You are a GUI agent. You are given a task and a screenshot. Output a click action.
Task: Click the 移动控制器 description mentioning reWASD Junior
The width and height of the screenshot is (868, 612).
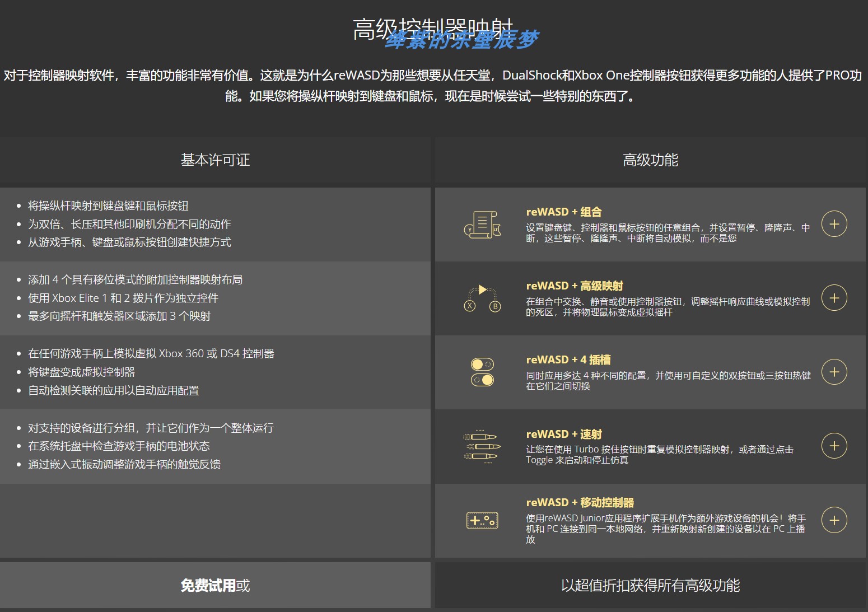pyautogui.click(x=666, y=529)
